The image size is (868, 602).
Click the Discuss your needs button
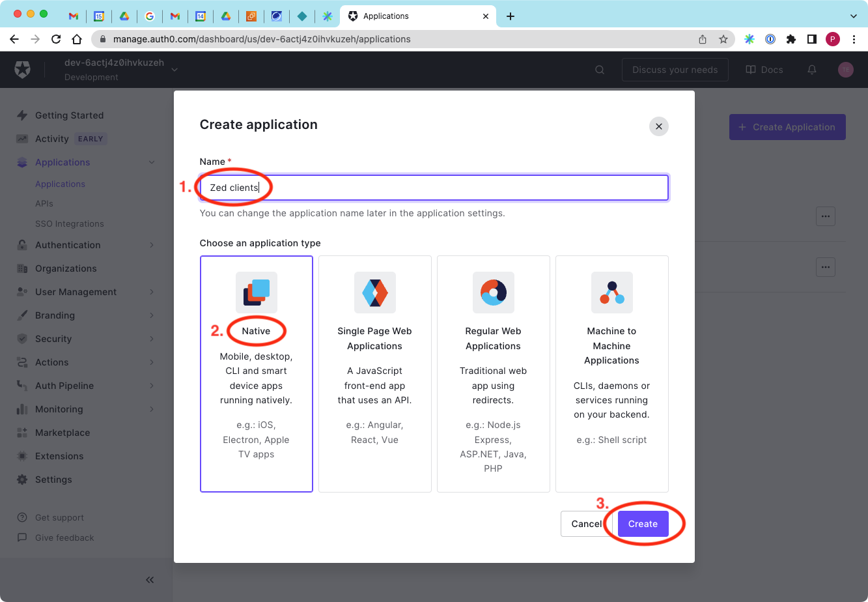coord(675,70)
